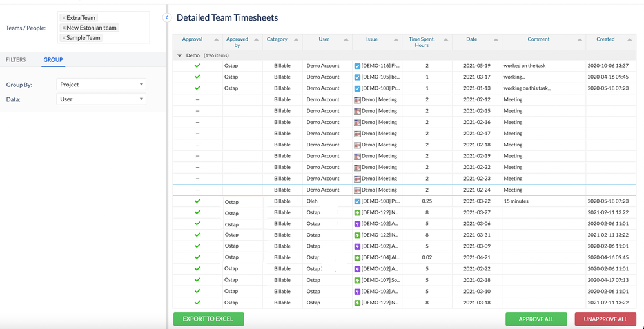Select comment '15 minutes'
644x329 pixels.
tap(516, 201)
